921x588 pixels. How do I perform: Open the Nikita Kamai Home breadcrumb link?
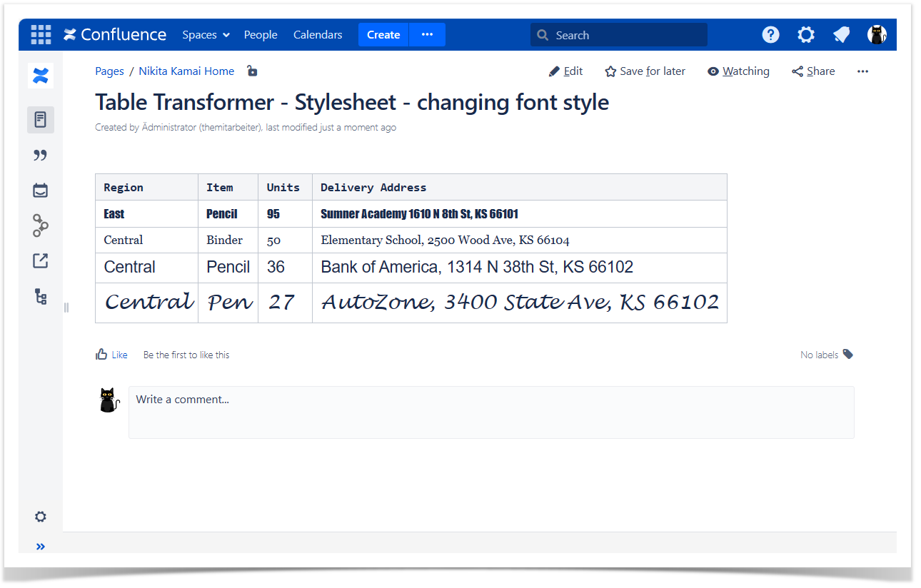tap(186, 71)
